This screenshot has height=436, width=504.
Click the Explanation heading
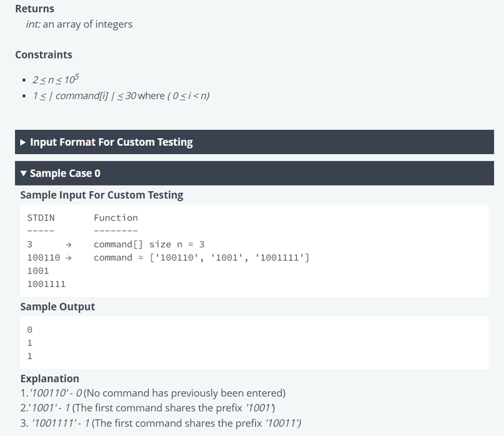pos(49,378)
